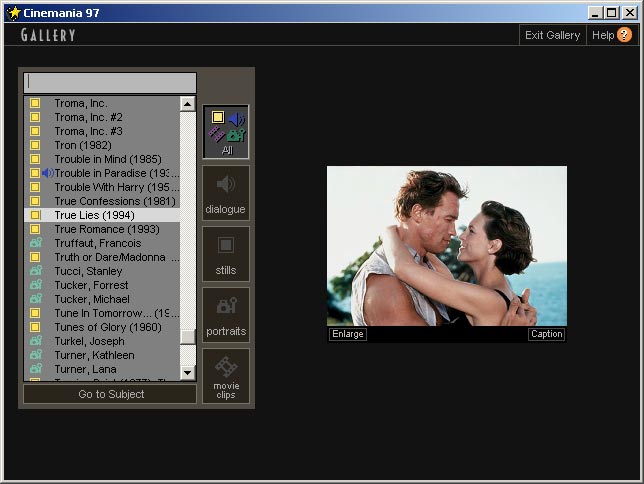This screenshot has height=484, width=644.
Task: Open the Help button
Action: [x=612, y=35]
